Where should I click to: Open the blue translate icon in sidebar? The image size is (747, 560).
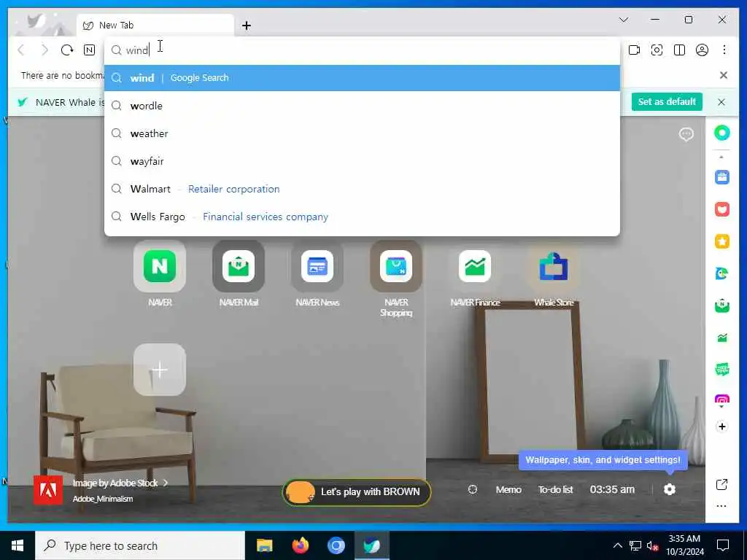722,273
